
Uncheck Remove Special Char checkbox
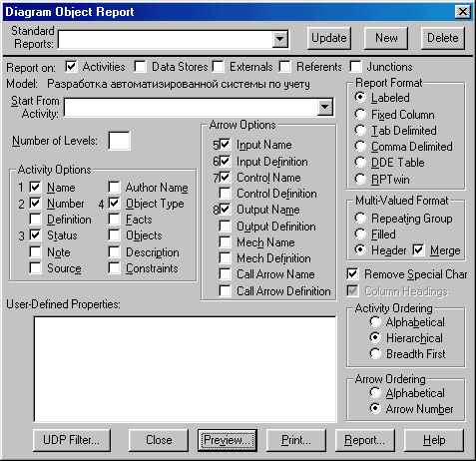(352, 274)
